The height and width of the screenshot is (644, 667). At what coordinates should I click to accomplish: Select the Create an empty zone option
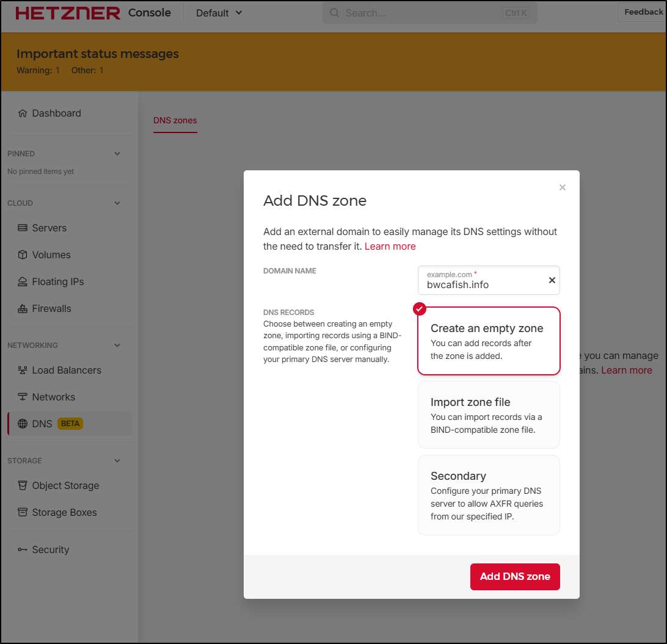coord(489,341)
